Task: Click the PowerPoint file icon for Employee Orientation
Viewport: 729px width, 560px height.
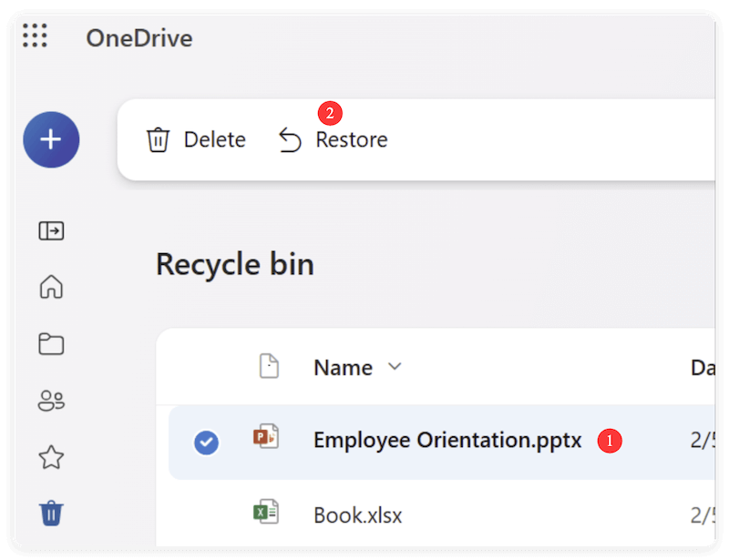Action: 266,439
